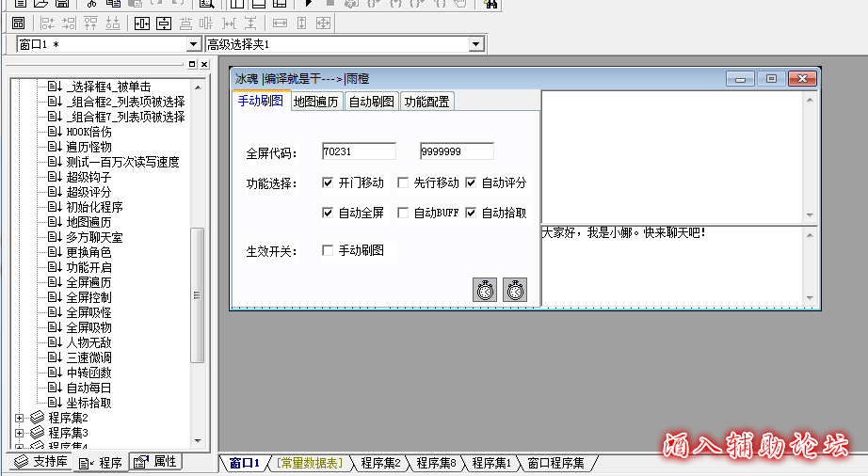Open the 程序集1 bottom tab
This screenshot has width=868, height=476.
(x=491, y=463)
